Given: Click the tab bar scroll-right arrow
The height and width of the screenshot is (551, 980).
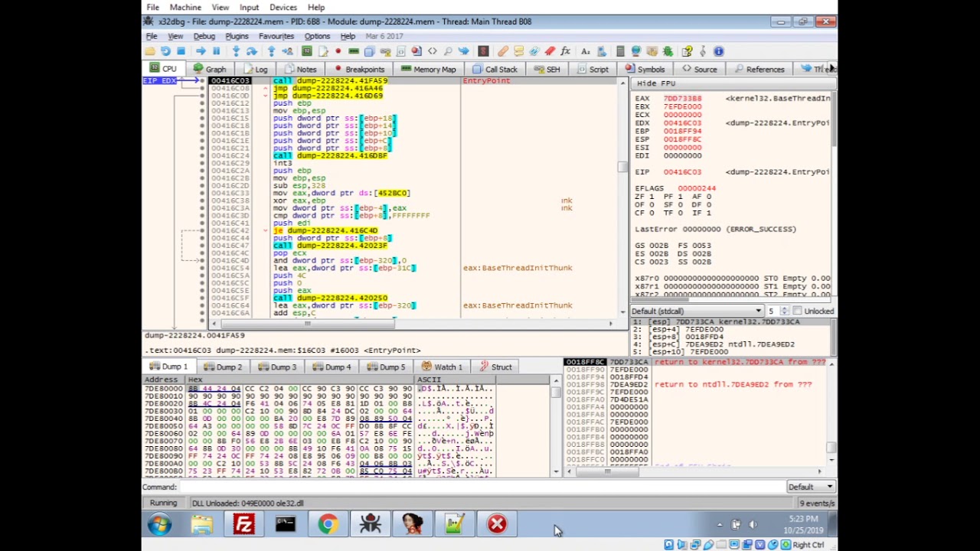Looking at the screenshot, I should coord(831,69).
